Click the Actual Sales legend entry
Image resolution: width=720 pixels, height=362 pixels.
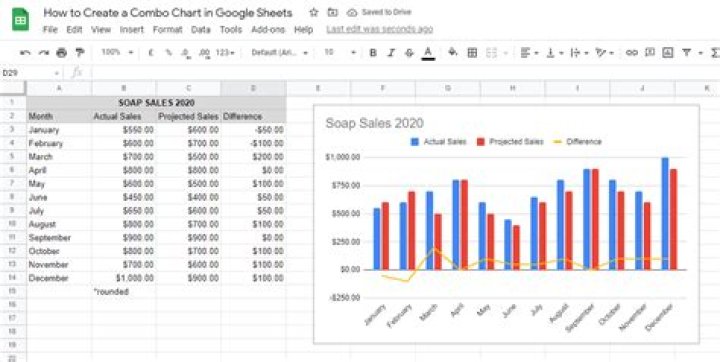[x=439, y=141]
